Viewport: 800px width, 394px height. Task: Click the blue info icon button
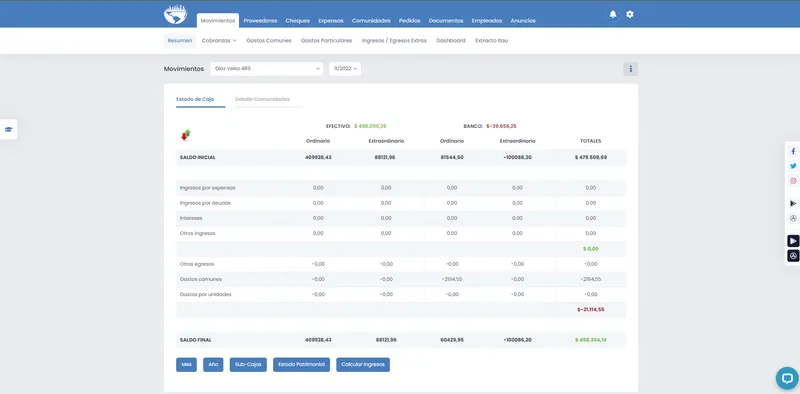631,69
